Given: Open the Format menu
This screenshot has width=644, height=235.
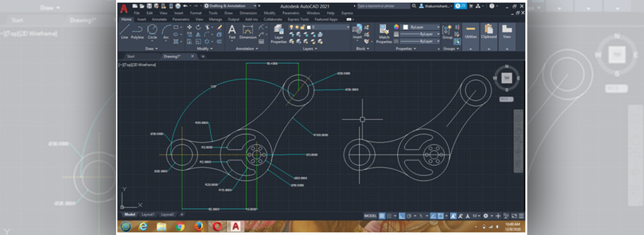Looking at the screenshot, I should coord(196,13).
